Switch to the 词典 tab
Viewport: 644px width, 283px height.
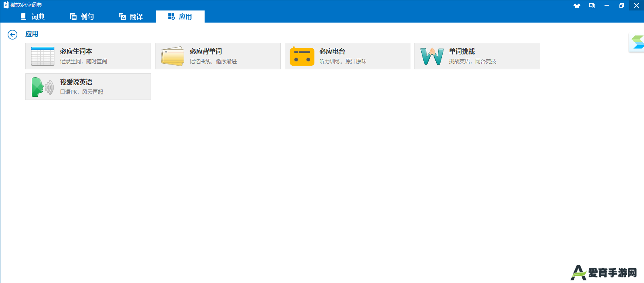pos(33,17)
